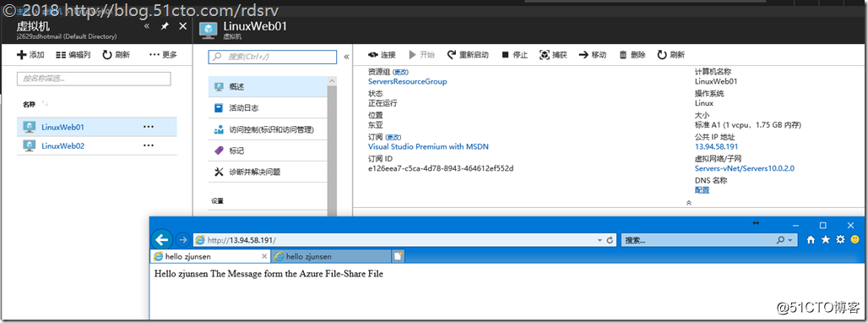Open the search provider dropdown arrow
868x323 pixels.
790,240
